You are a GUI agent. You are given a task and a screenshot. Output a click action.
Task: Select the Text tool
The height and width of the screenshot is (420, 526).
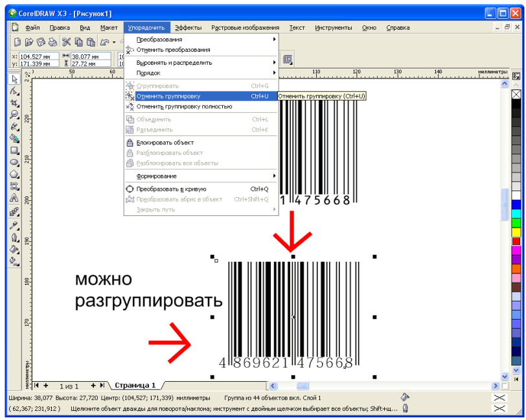point(14,198)
